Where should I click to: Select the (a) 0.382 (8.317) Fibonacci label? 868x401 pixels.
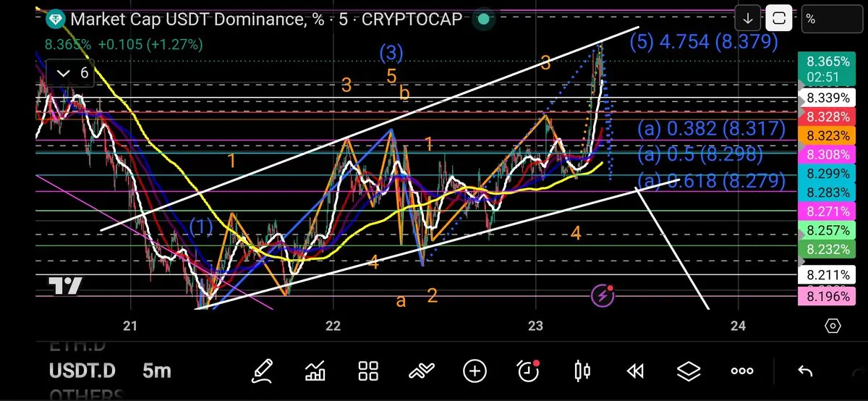[x=711, y=130]
